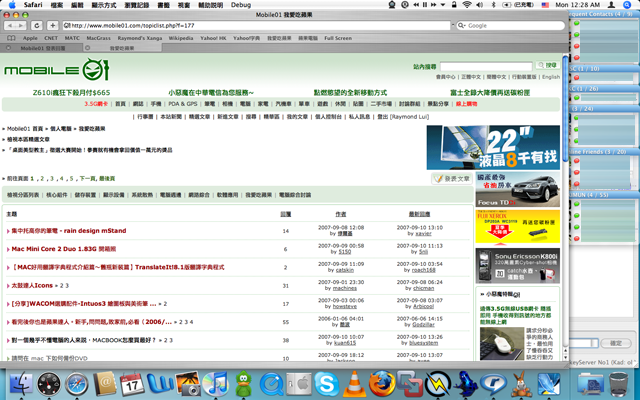Open the Apple menu
Viewport: 640px width, 400px height.
12,5
